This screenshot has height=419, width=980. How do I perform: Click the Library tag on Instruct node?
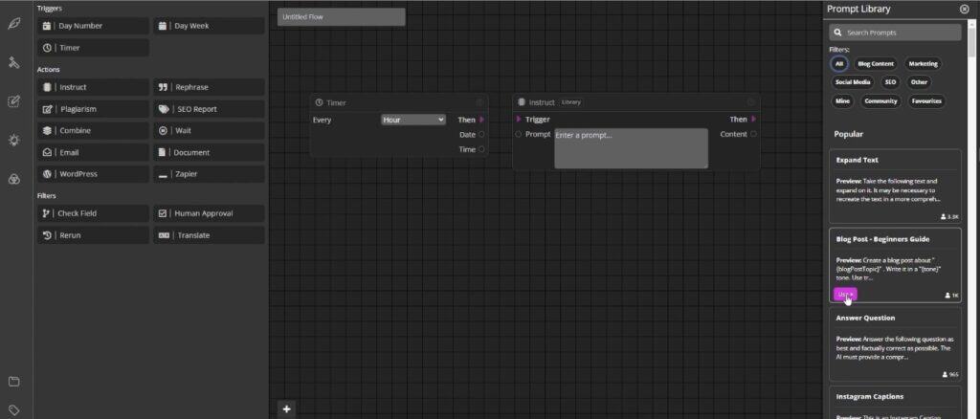570,101
